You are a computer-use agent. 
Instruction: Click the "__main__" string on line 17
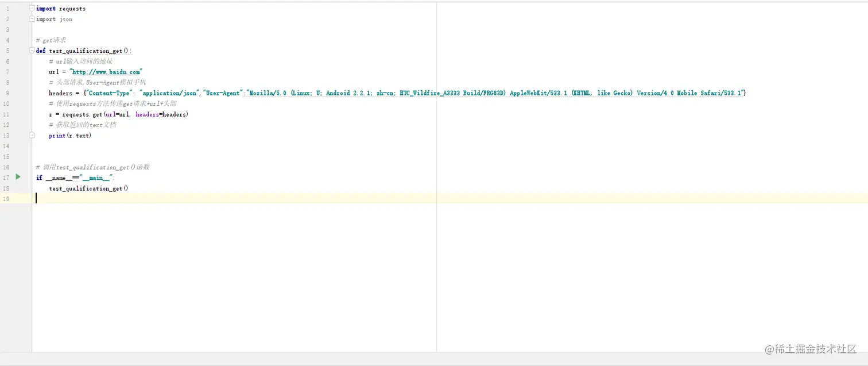tap(95, 178)
